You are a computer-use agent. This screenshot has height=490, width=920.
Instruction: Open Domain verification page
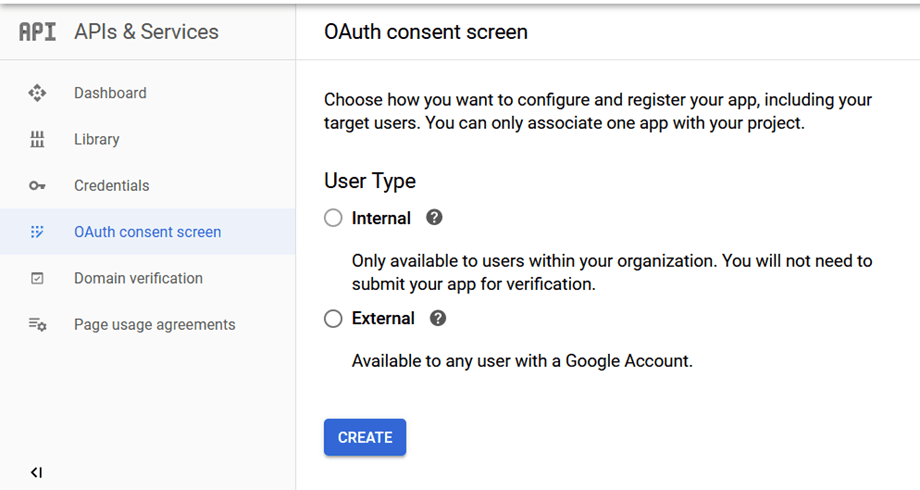(x=138, y=279)
